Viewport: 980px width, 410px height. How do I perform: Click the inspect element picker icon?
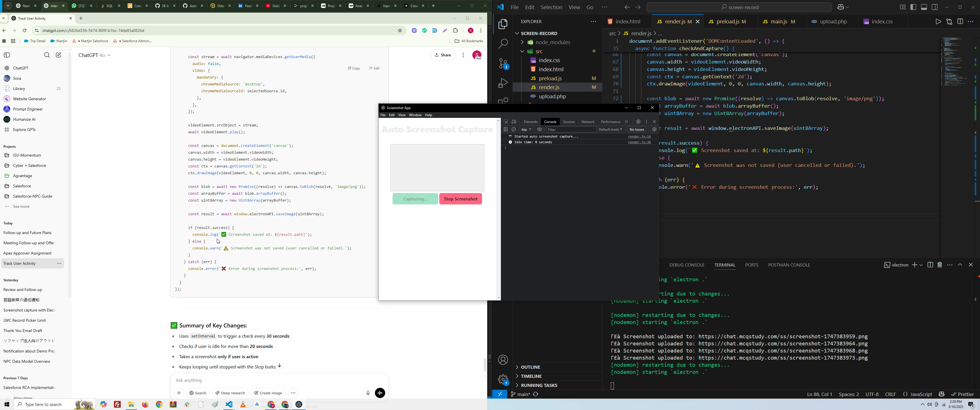(x=506, y=122)
